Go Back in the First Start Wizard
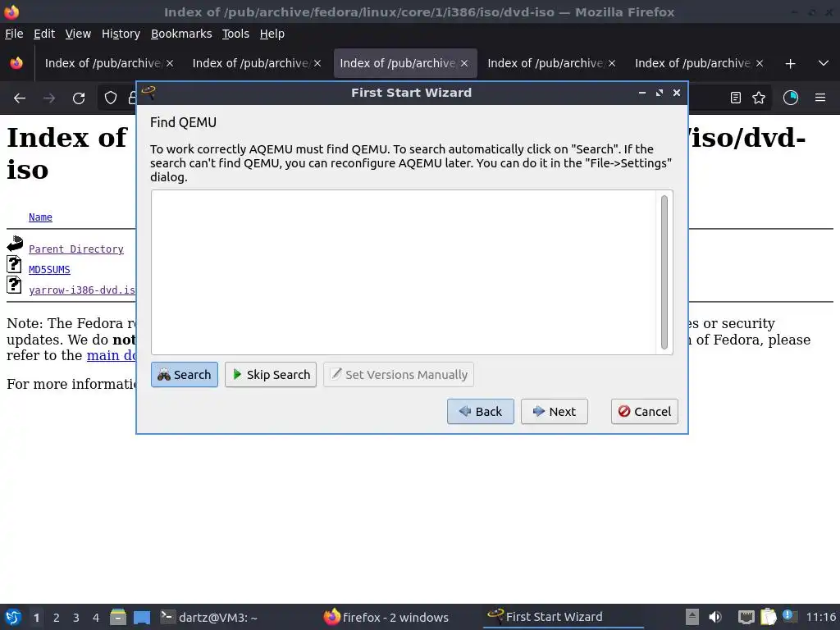Image resolution: width=840 pixels, height=630 pixels. click(x=481, y=412)
